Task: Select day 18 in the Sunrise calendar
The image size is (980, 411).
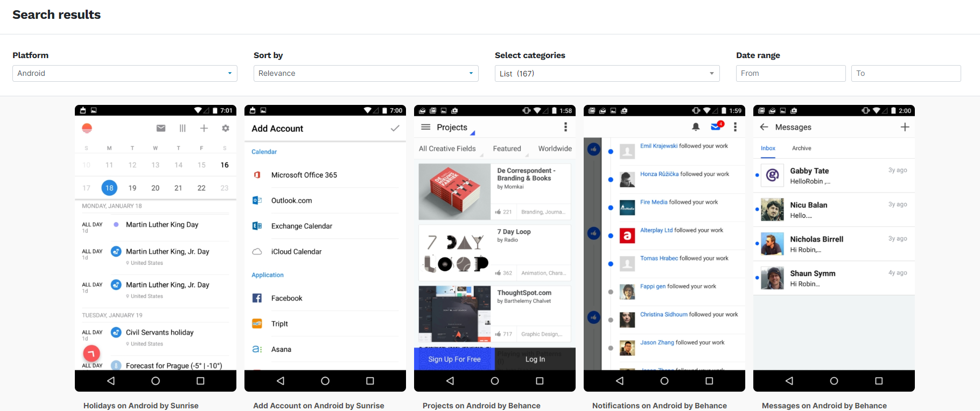Action: tap(109, 188)
